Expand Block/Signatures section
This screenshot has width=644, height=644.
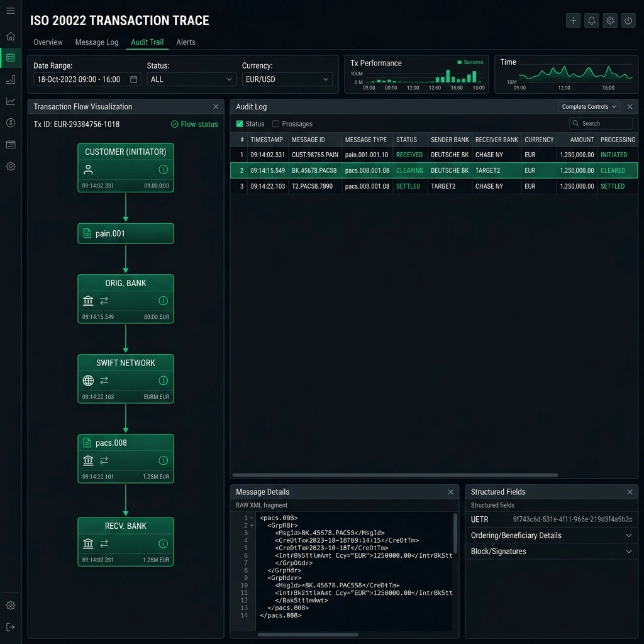(x=551, y=551)
